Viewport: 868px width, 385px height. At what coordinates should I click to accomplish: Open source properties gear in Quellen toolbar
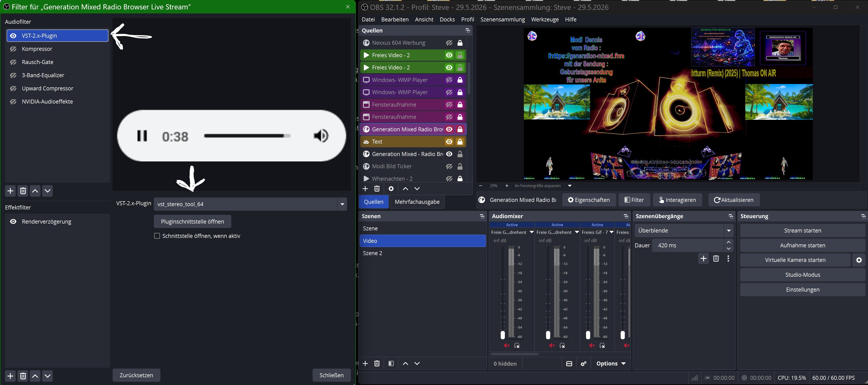[391, 188]
